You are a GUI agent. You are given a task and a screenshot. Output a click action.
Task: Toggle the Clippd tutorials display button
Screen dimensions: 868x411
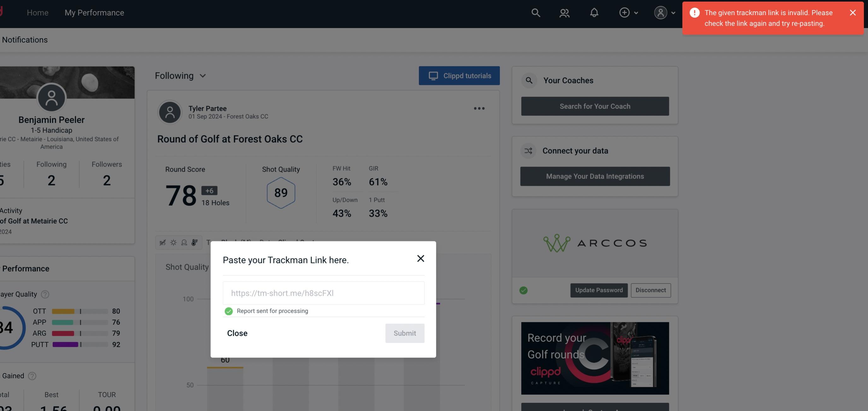pos(460,75)
